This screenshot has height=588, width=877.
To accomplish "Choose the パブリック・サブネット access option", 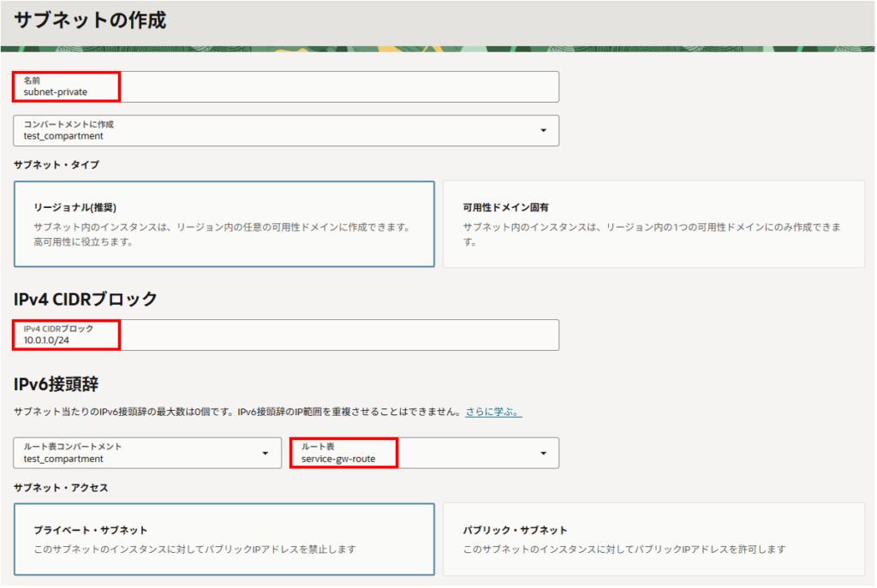I will tap(653, 539).
